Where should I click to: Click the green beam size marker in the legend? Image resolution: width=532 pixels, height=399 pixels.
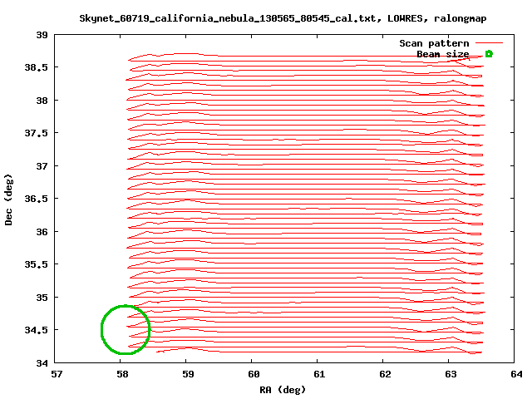tap(489, 53)
